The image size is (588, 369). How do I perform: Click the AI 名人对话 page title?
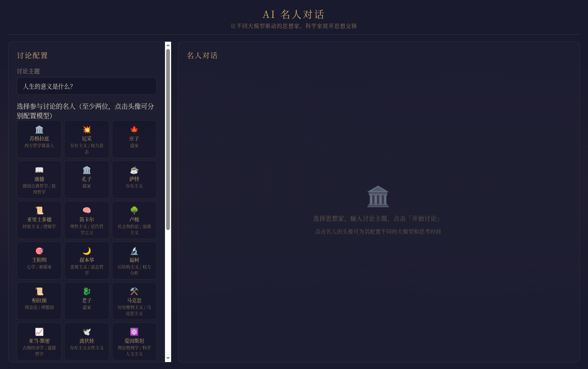coord(294,15)
